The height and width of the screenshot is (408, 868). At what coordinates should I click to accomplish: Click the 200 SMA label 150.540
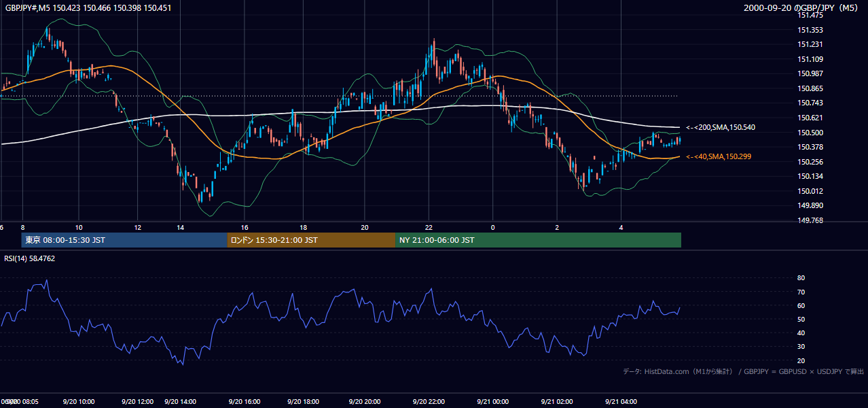[721, 127]
